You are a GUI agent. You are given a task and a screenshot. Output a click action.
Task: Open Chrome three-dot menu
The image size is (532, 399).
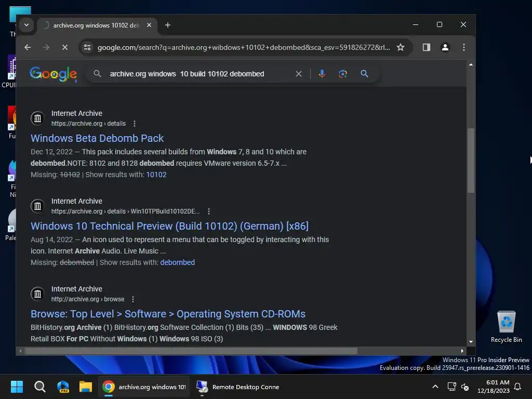pyautogui.click(x=464, y=47)
